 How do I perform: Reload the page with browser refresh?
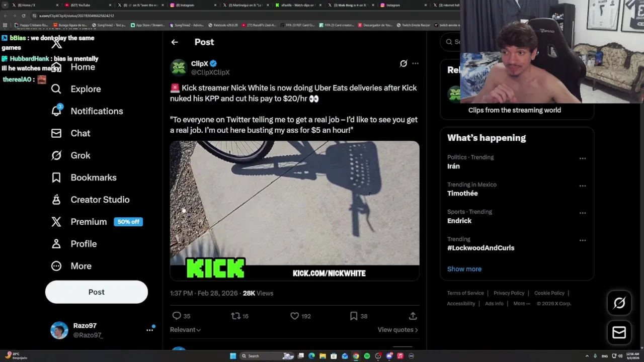pos(23,16)
